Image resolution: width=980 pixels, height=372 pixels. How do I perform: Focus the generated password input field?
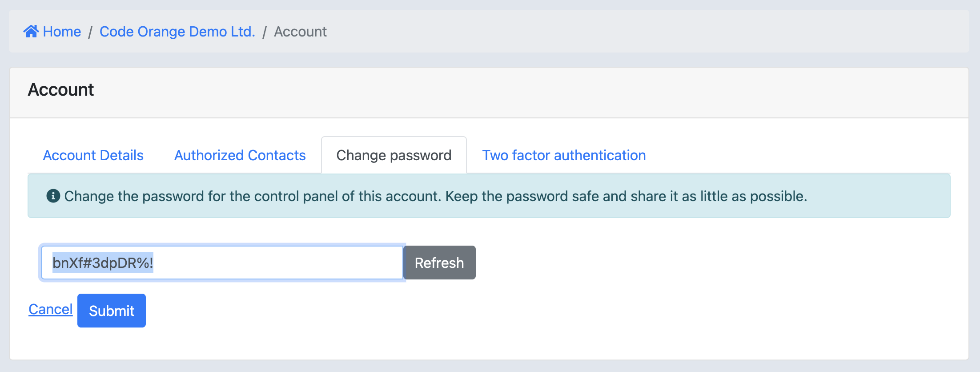(222, 263)
